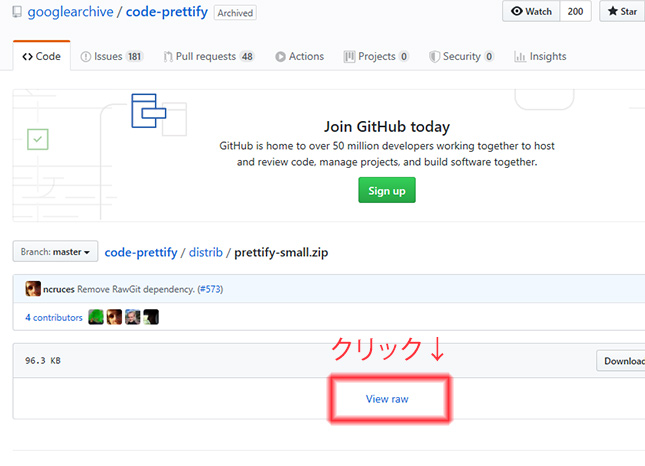Switch to the Issues tab
645x466 pixels.
coord(111,56)
